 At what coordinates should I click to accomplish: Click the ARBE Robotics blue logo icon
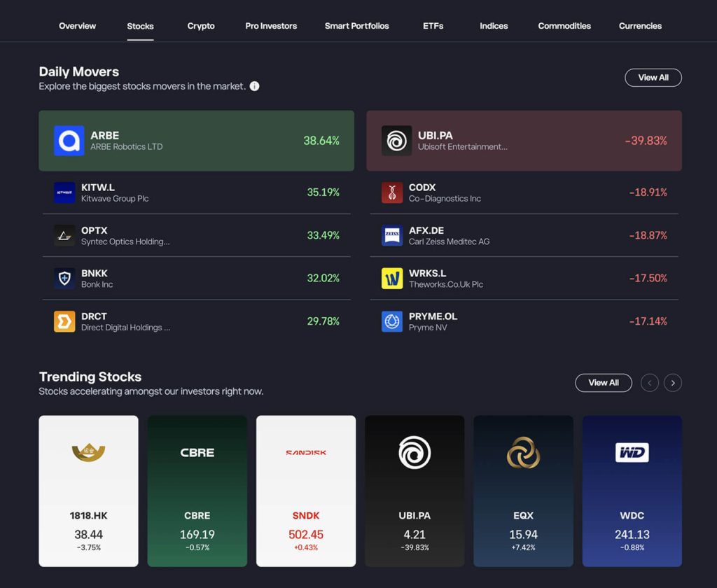point(69,141)
